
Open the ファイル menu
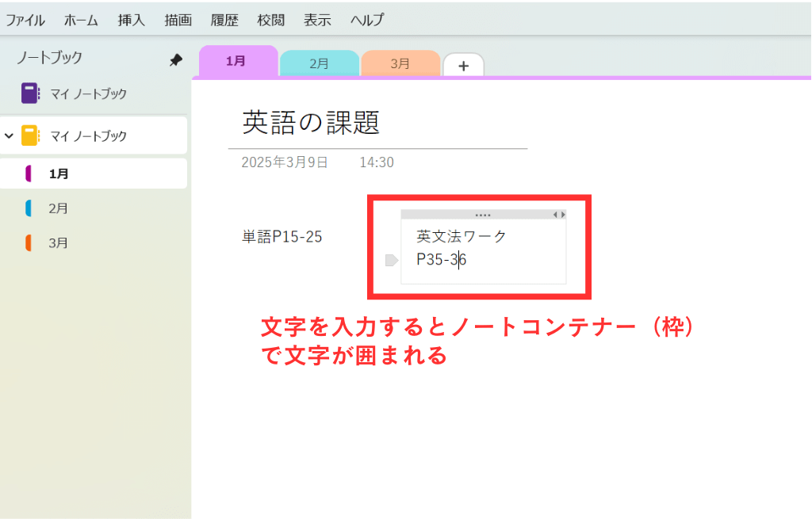coord(25,21)
